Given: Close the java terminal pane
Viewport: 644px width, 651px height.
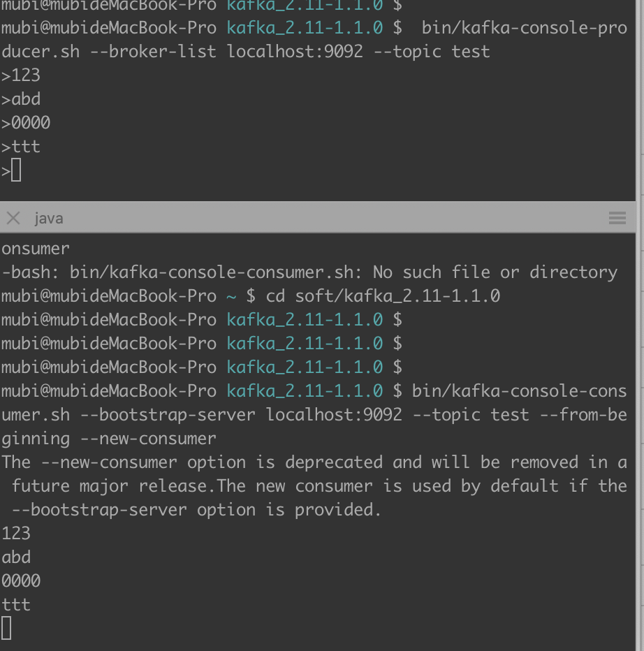Looking at the screenshot, I should (x=13, y=217).
